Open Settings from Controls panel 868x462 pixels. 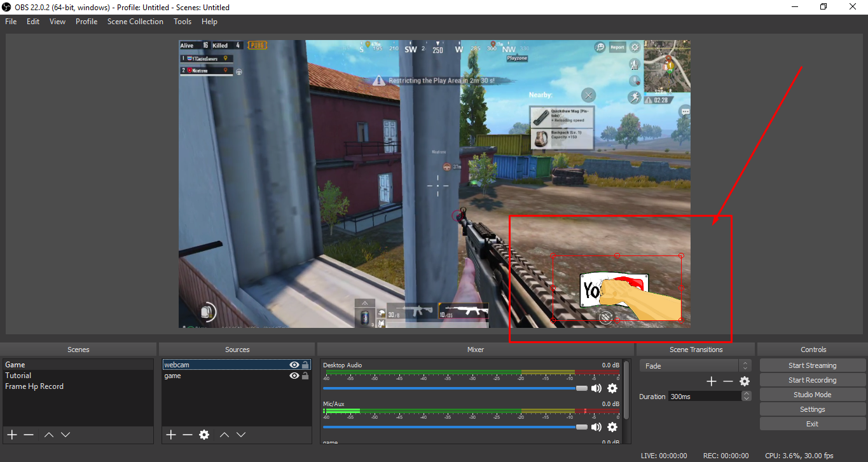pyautogui.click(x=812, y=409)
